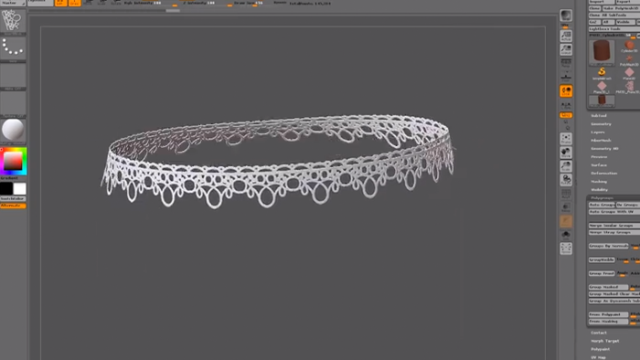Expand the Deformation subpalette
This screenshot has width=640, height=360.
[604, 173]
